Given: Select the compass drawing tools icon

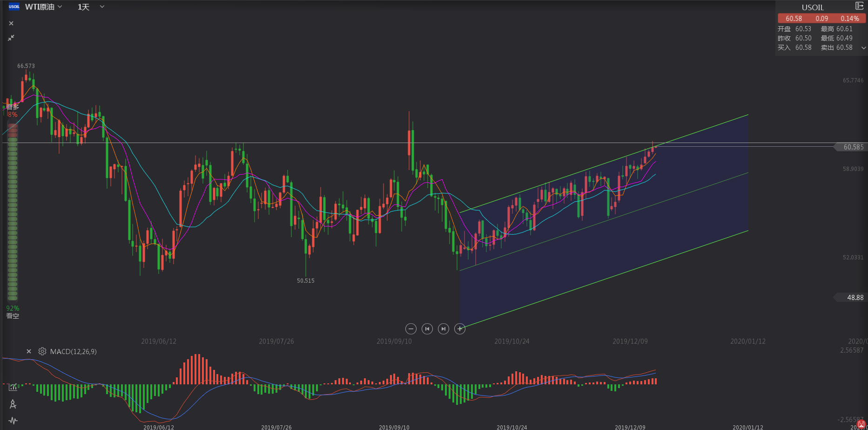Looking at the screenshot, I should [13, 404].
